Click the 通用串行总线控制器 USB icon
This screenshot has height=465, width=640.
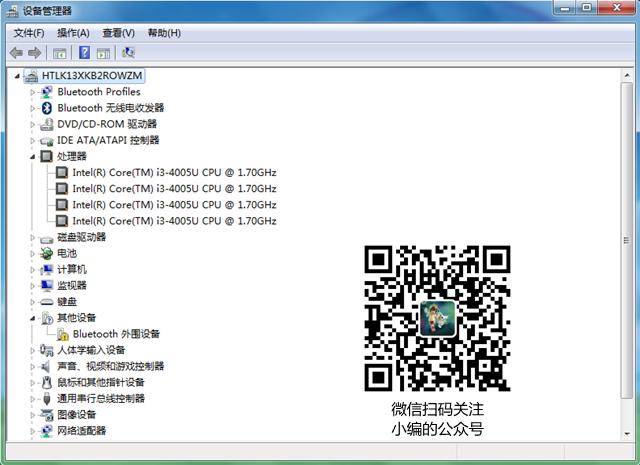[x=47, y=398]
